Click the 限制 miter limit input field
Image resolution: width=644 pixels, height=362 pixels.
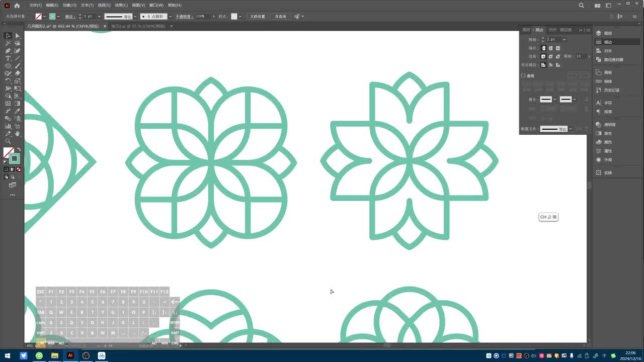(x=580, y=56)
